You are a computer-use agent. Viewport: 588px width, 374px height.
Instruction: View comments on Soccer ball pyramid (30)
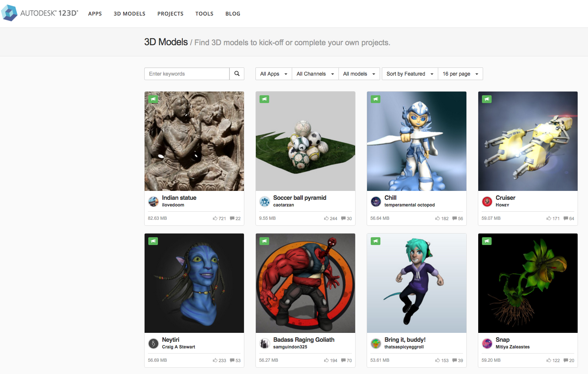tap(346, 218)
